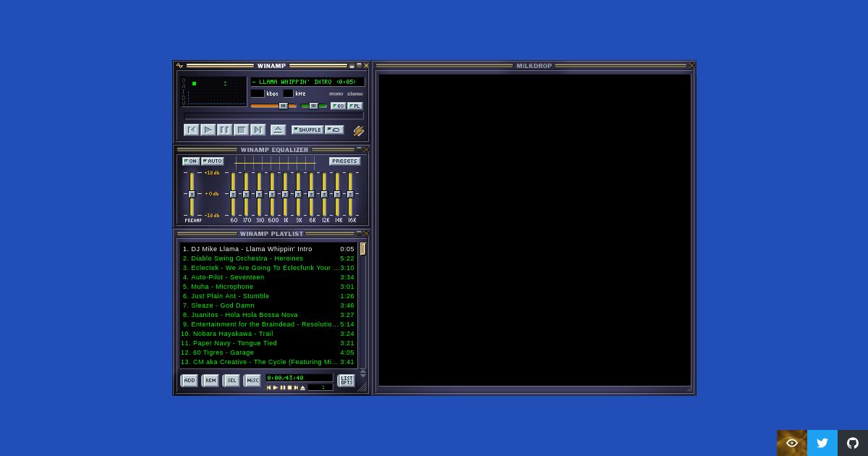Click the mini Play button in playlist
This screenshot has width=868, height=456.
coord(276,388)
